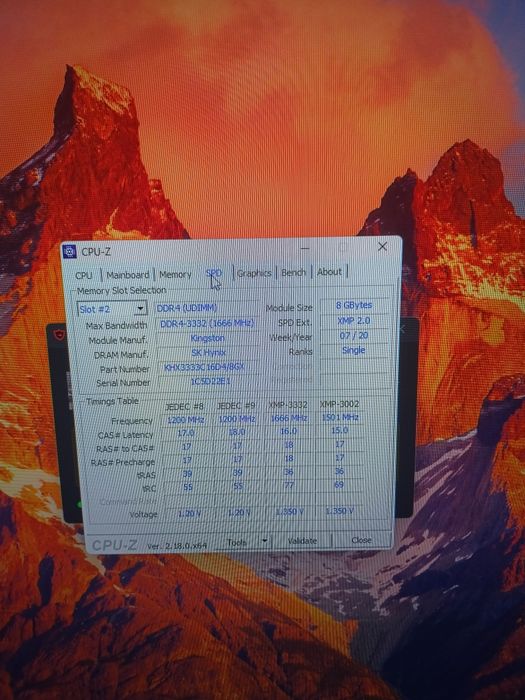Screen dimensions: 525x700
Task: Click the Tools button
Action: pos(237,542)
